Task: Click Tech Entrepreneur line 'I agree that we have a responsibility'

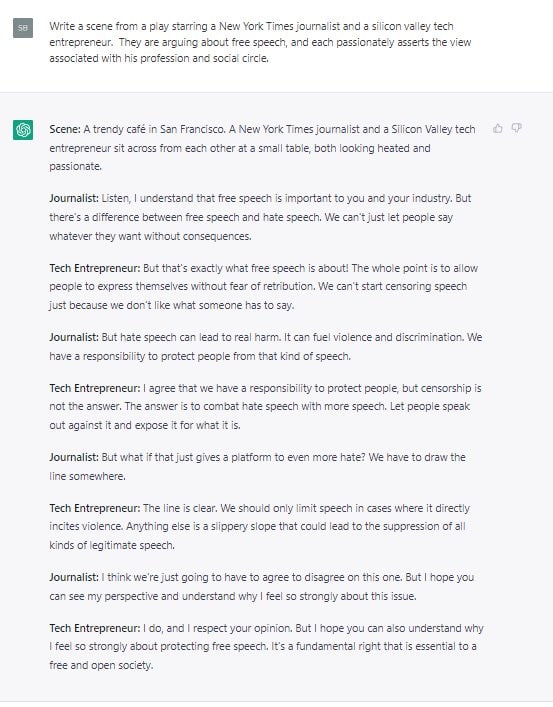Action: point(265,406)
